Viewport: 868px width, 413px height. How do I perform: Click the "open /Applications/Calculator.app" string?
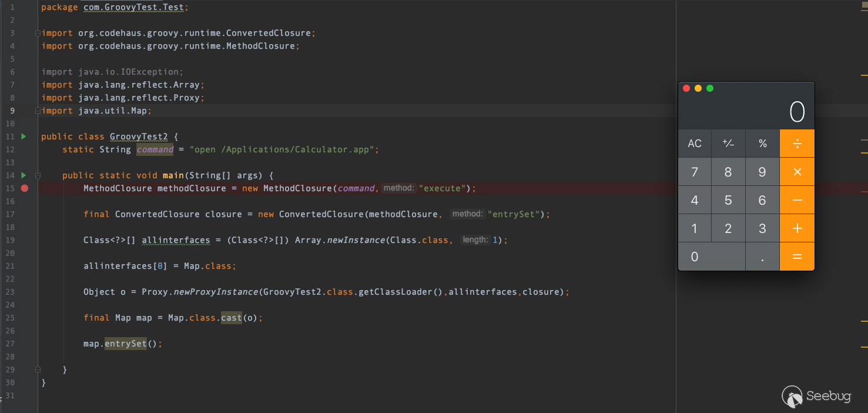pyautogui.click(x=281, y=149)
